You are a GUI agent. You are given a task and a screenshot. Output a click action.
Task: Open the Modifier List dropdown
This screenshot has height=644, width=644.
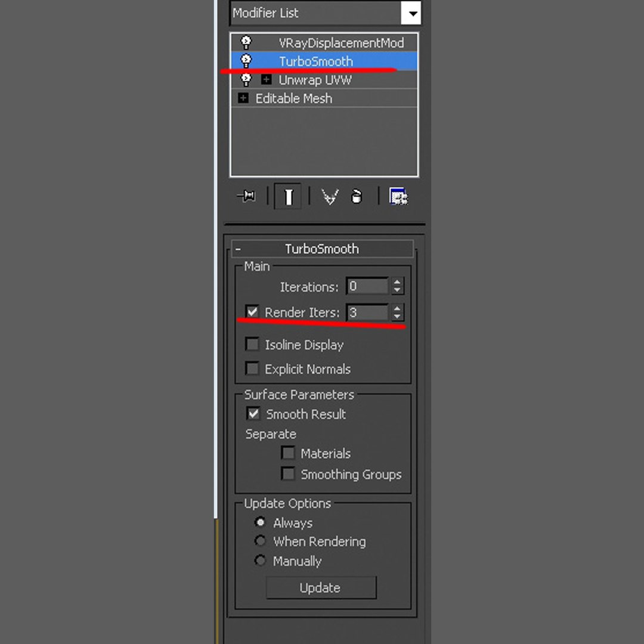(x=411, y=13)
